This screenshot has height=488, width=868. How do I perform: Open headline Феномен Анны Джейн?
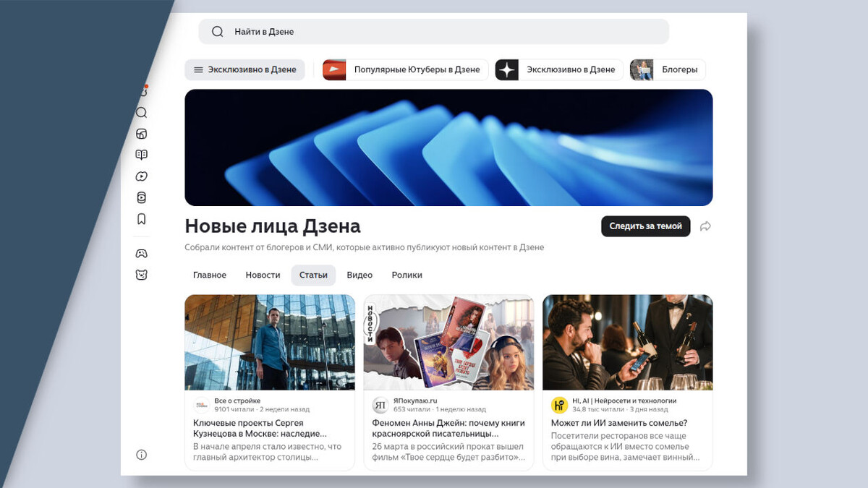448,428
